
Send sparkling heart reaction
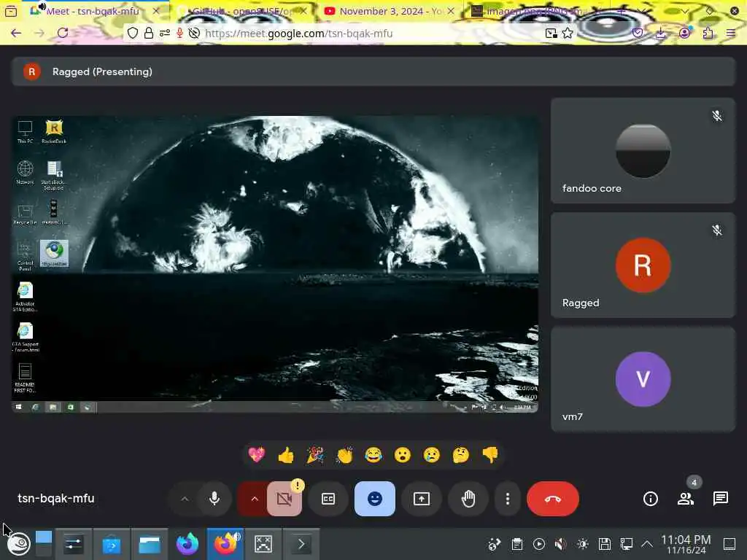256,455
